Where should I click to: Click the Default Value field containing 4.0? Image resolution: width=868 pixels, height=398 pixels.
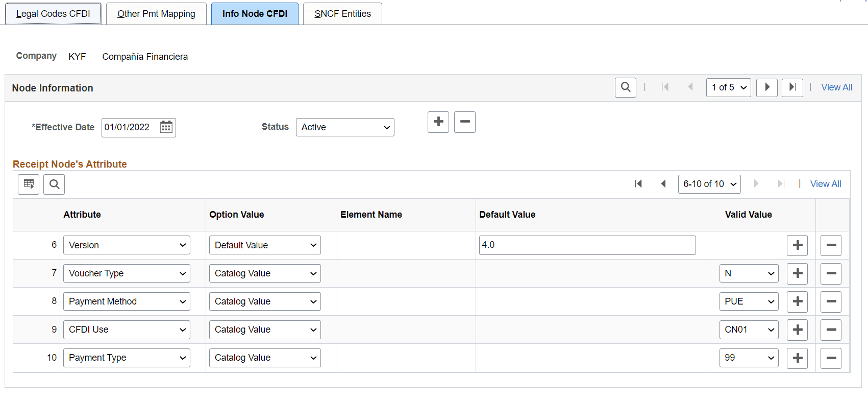587,245
